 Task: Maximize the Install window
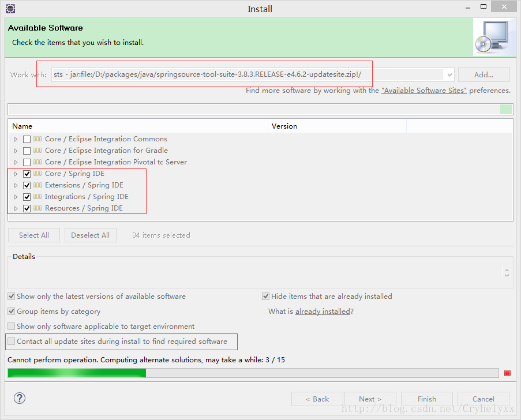click(x=483, y=7)
